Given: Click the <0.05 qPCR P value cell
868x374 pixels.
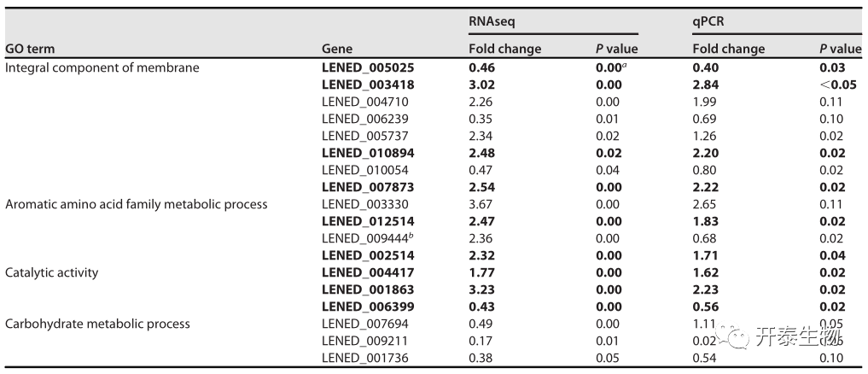Looking at the screenshot, I should [x=837, y=85].
